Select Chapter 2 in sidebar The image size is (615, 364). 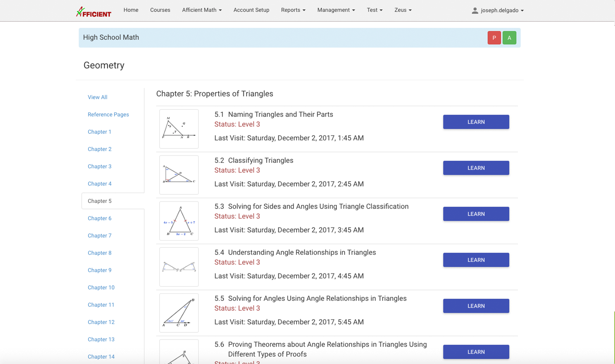(100, 149)
